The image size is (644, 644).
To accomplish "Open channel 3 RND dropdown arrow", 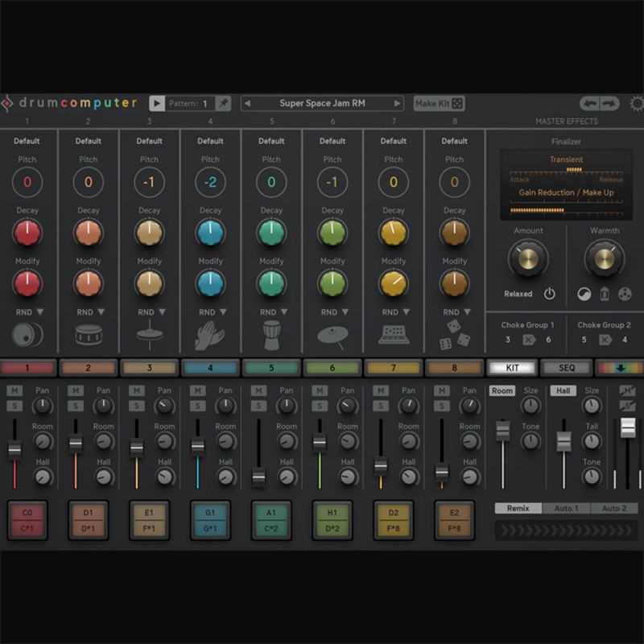I will coord(163,312).
